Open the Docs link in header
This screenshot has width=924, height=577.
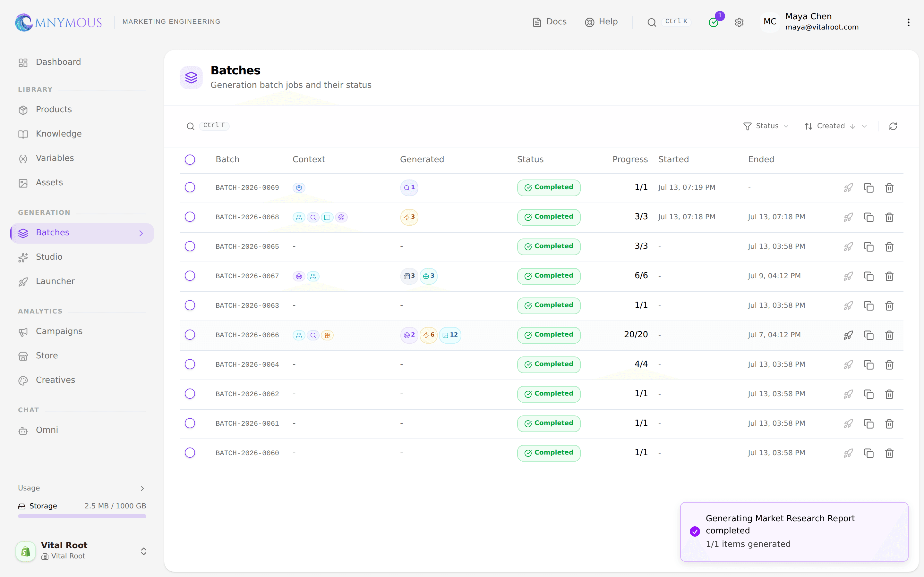[550, 22]
